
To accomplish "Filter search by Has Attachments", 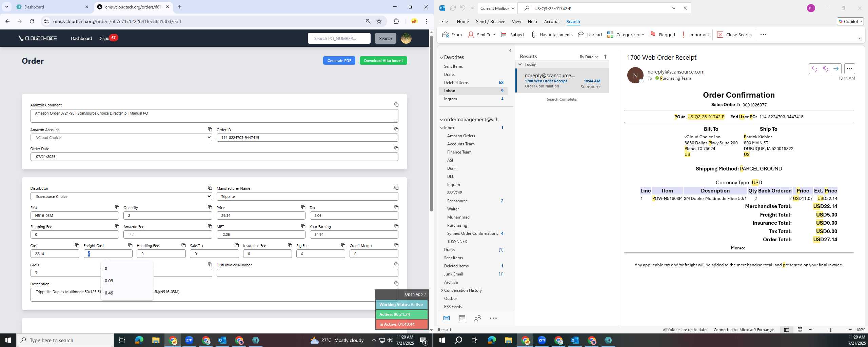I will click(551, 35).
